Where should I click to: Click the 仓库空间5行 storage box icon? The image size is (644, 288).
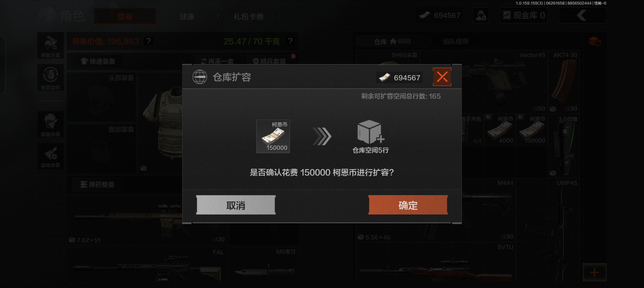[370, 132]
